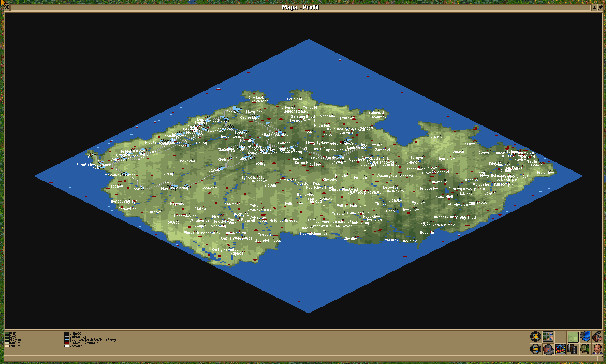Screen dimensions: 606x364
Task: Click the Trebon town label on the map
Action: pos(264,234)
